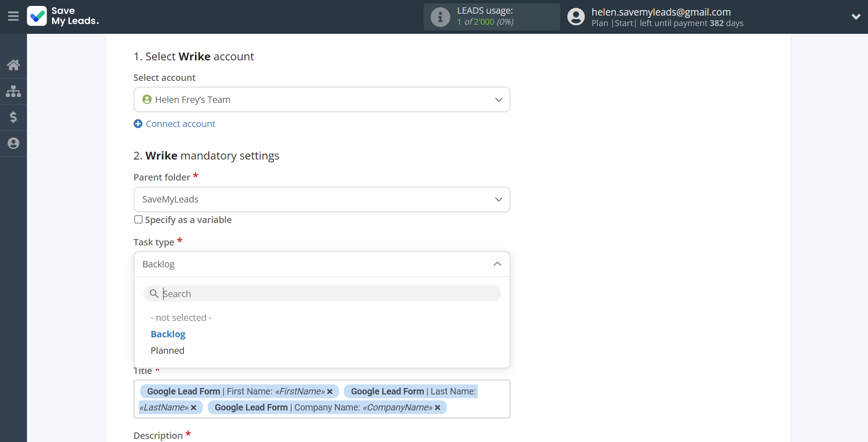
Task: Click the search magnifier icon
Action: 154,293
